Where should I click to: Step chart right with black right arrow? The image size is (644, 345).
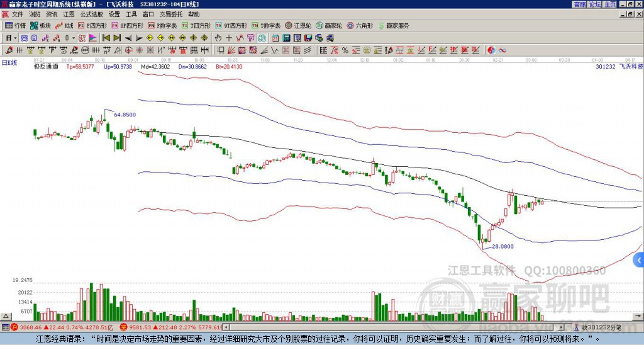[139, 38]
